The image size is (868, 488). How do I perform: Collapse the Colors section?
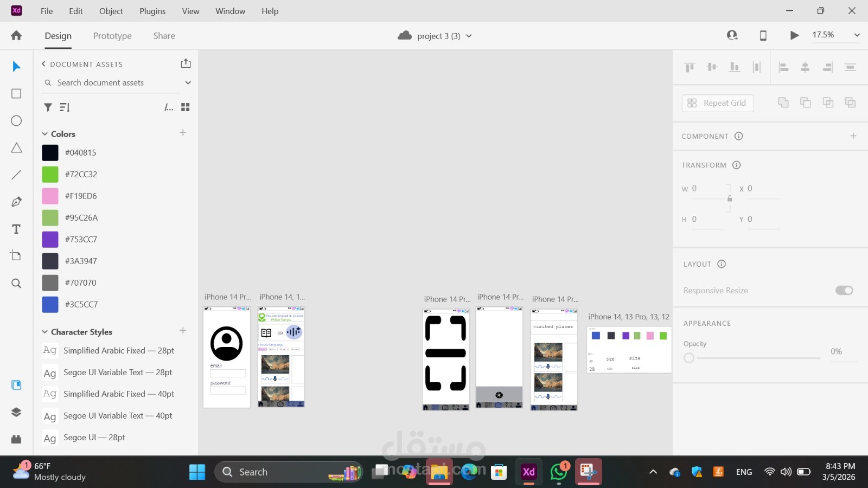[45, 134]
